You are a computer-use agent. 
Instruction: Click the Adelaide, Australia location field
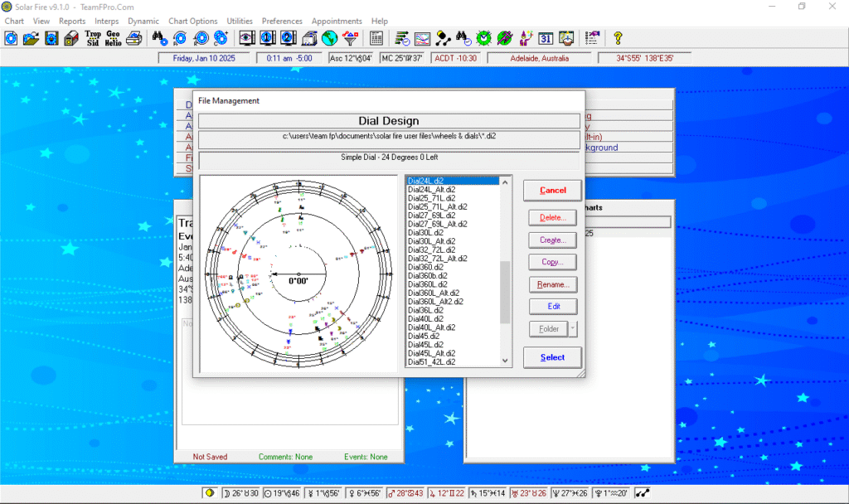pos(539,58)
